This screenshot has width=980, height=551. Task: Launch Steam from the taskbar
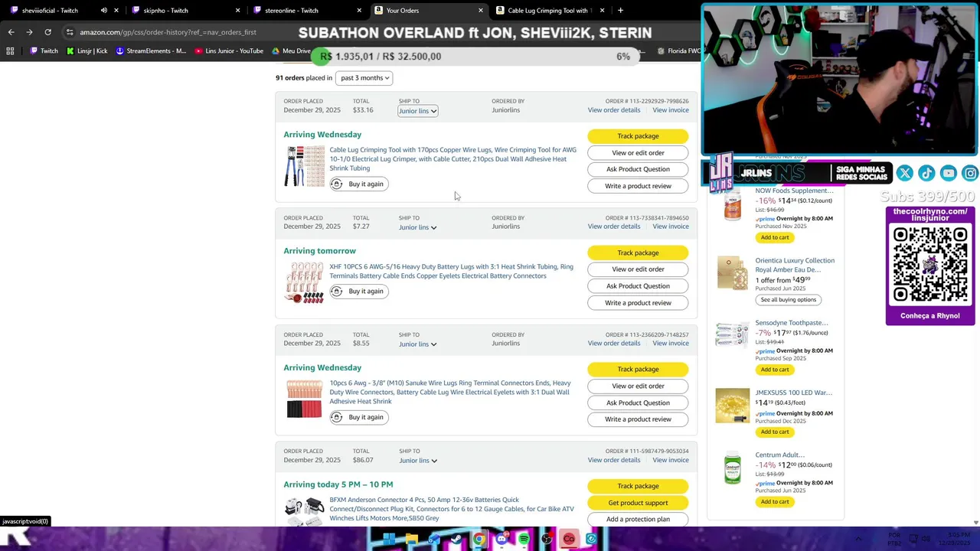point(456,540)
